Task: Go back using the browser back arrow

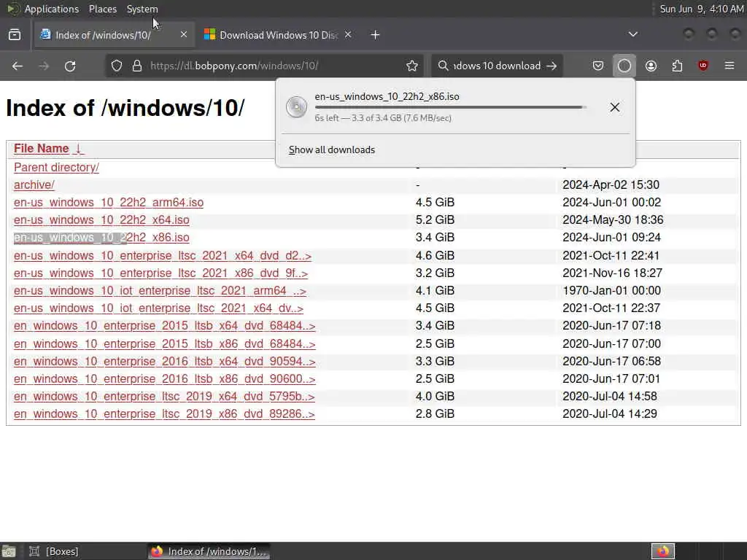Action: pos(18,66)
